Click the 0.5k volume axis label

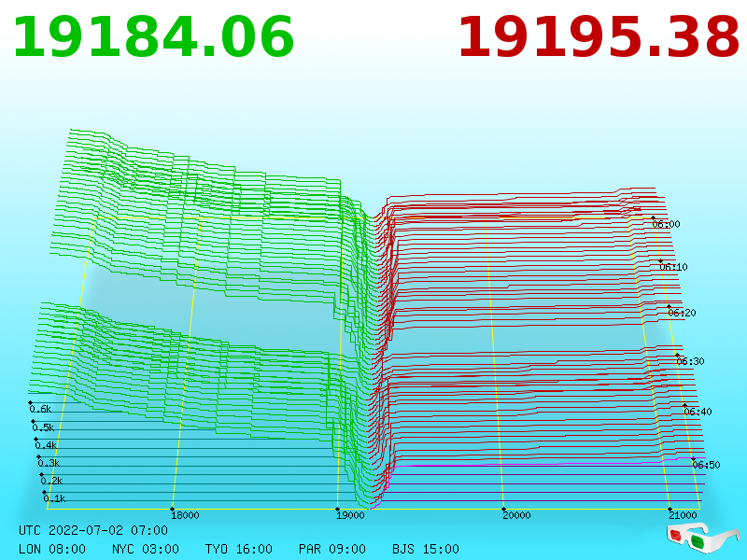coord(43,427)
